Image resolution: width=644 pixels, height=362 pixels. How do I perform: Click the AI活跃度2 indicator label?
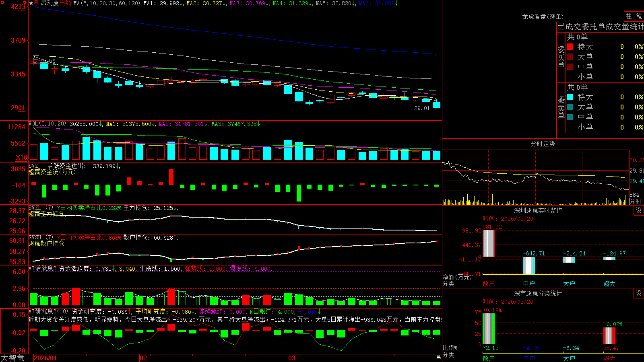[x=43, y=268]
